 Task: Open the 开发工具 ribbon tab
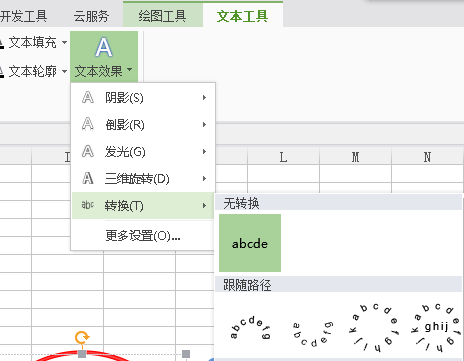pos(23,16)
